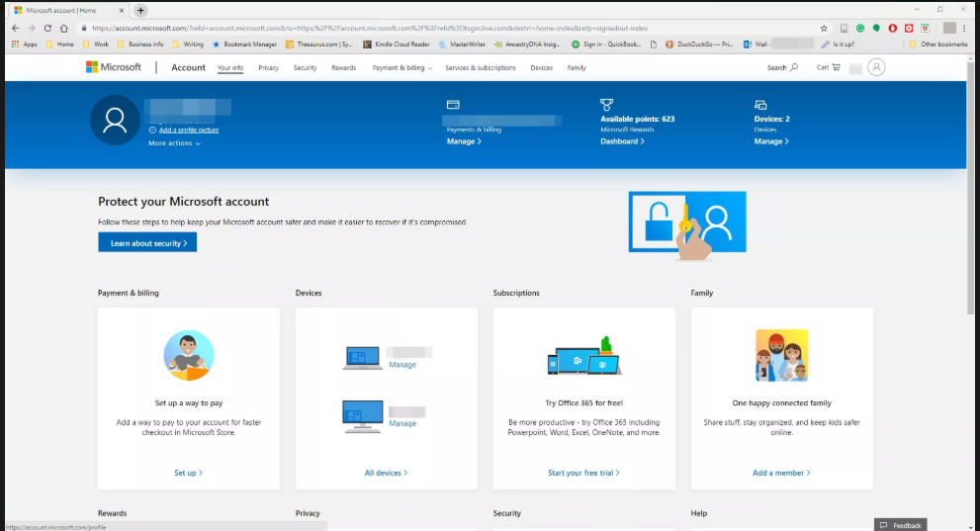Screen dimensions: 980x531
Task: Click the Set up link
Action: tap(188, 473)
